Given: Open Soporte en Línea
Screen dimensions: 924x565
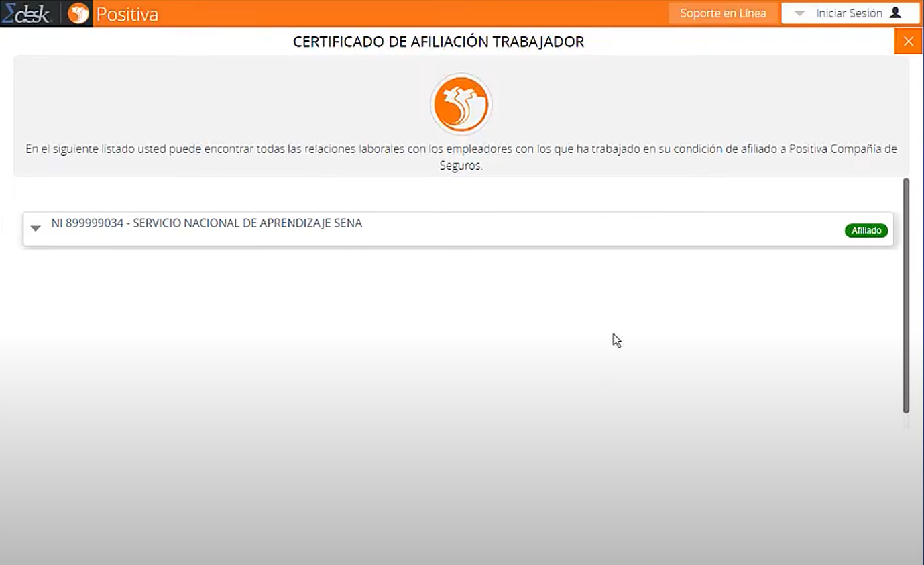Looking at the screenshot, I should (x=723, y=13).
